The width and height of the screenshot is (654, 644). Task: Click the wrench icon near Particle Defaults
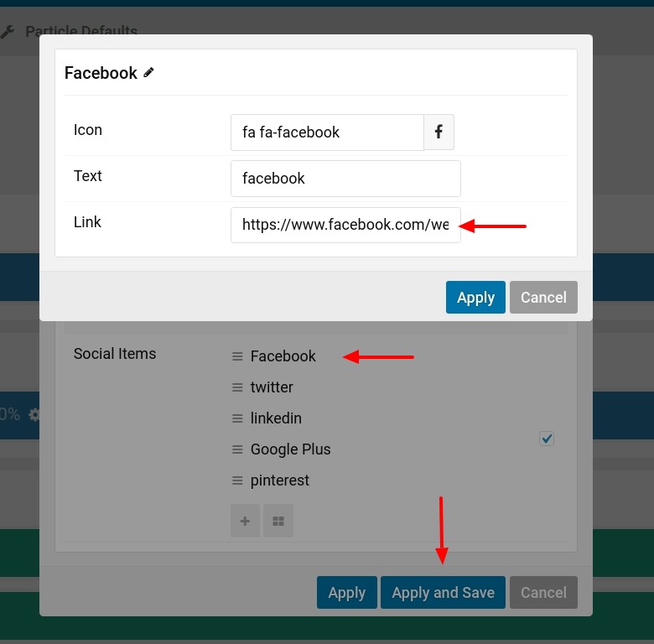point(8,32)
